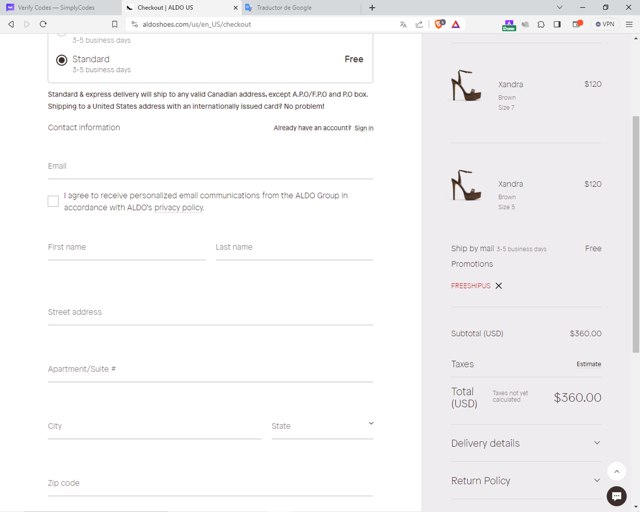Viewport: 640px width, 512px height.
Task: Focus the First name field
Action: tap(127, 248)
